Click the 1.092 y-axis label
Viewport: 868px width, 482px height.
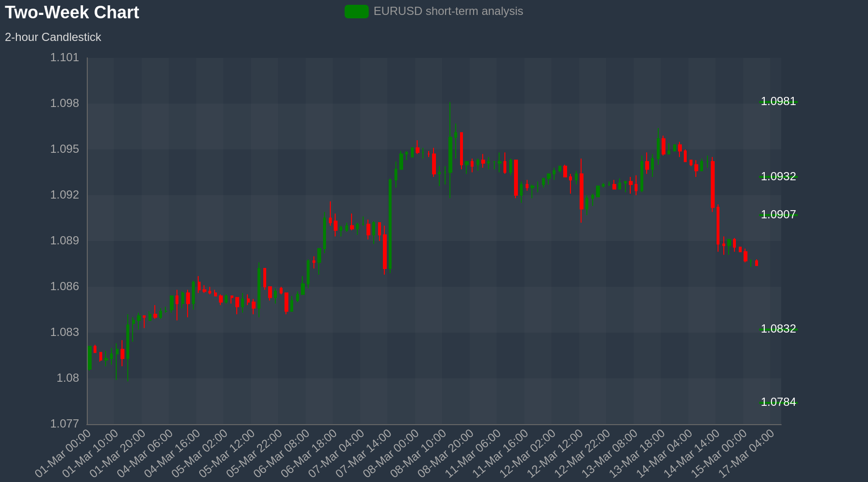(65, 195)
